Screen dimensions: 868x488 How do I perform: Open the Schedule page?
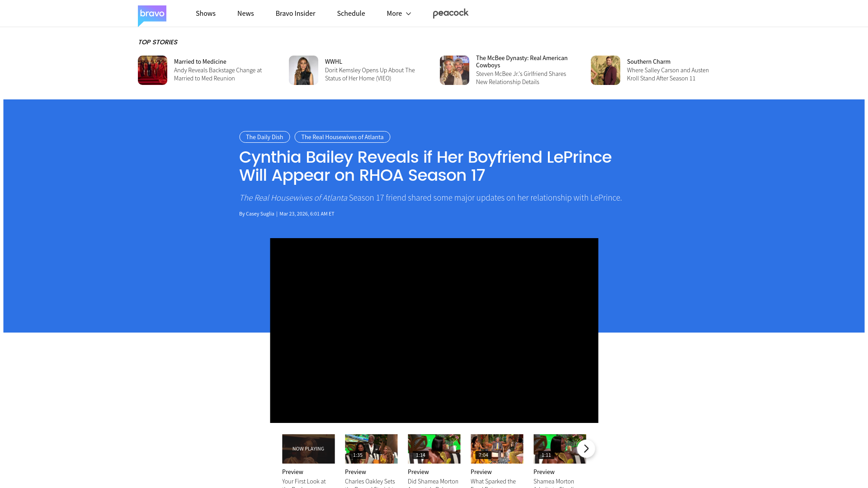coord(351,14)
